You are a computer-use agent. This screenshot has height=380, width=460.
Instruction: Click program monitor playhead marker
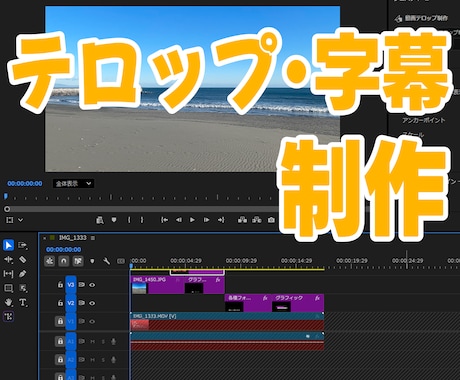[x=6, y=196]
